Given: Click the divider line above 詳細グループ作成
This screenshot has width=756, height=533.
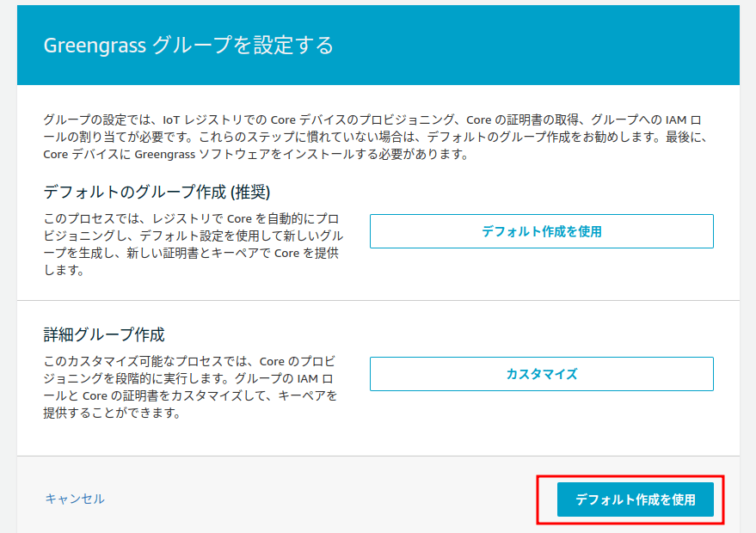Looking at the screenshot, I should point(378,300).
